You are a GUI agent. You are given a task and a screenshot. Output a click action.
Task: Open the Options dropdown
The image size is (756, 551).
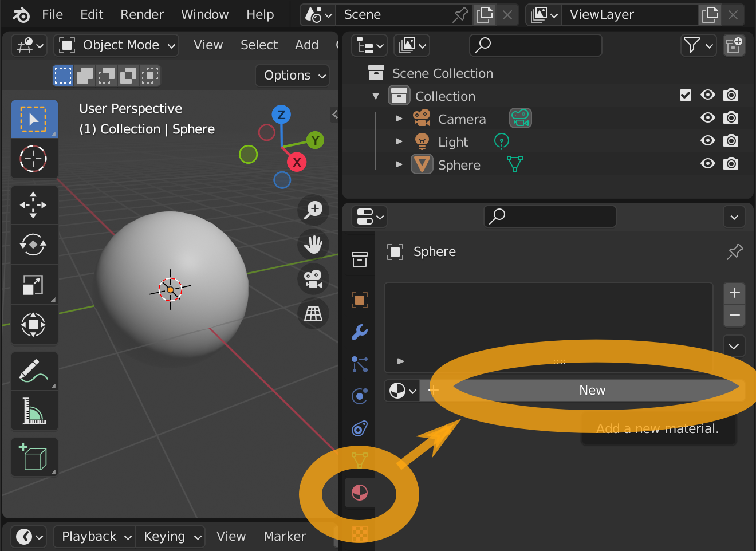(293, 76)
